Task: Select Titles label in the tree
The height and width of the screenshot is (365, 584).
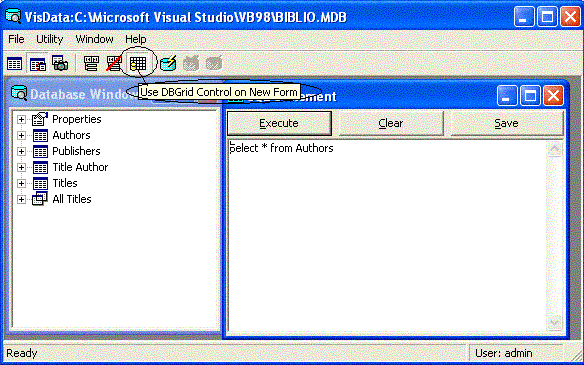Action: (65, 183)
